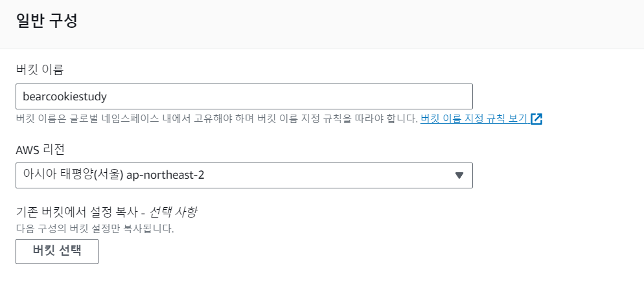The image size is (644, 281).
Task: Click the bearcookiestudy text in the field
Action: (64, 96)
